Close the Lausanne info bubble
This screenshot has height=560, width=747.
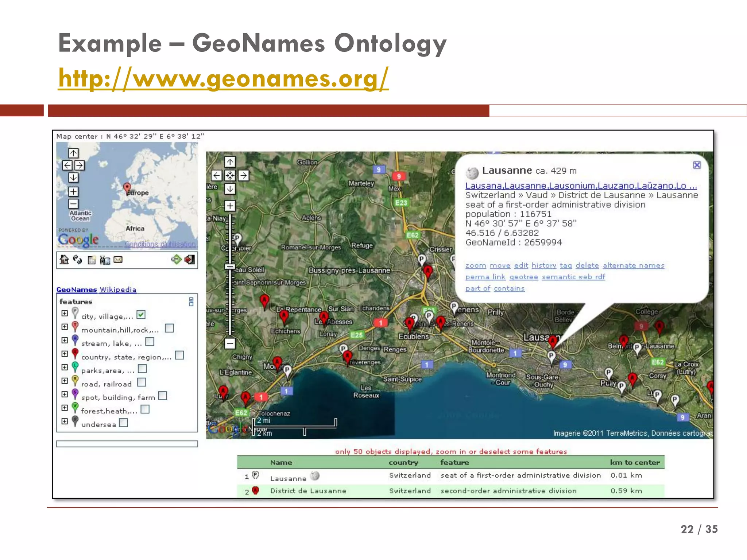(697, 165)
